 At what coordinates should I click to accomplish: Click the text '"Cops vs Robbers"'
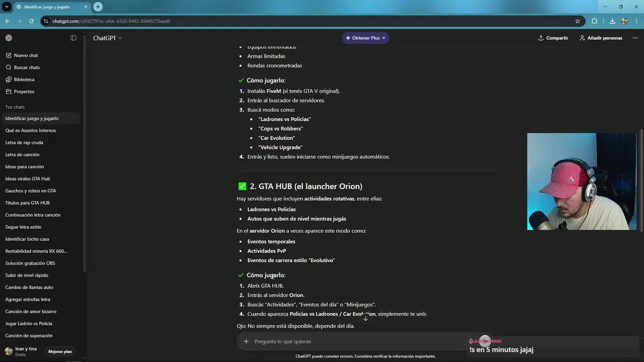(281, 129)
